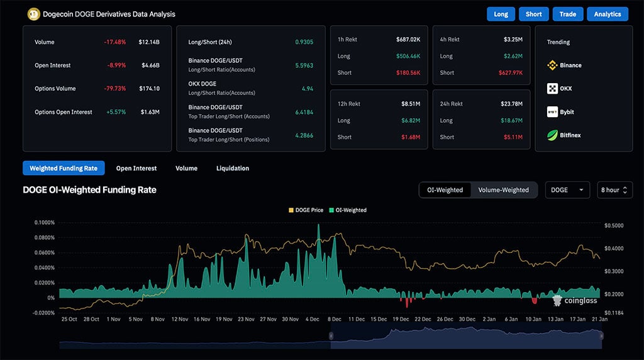
Task: Click Binance DOGE/USDT accounts ratio 5.5963
Action: point(304,65)
